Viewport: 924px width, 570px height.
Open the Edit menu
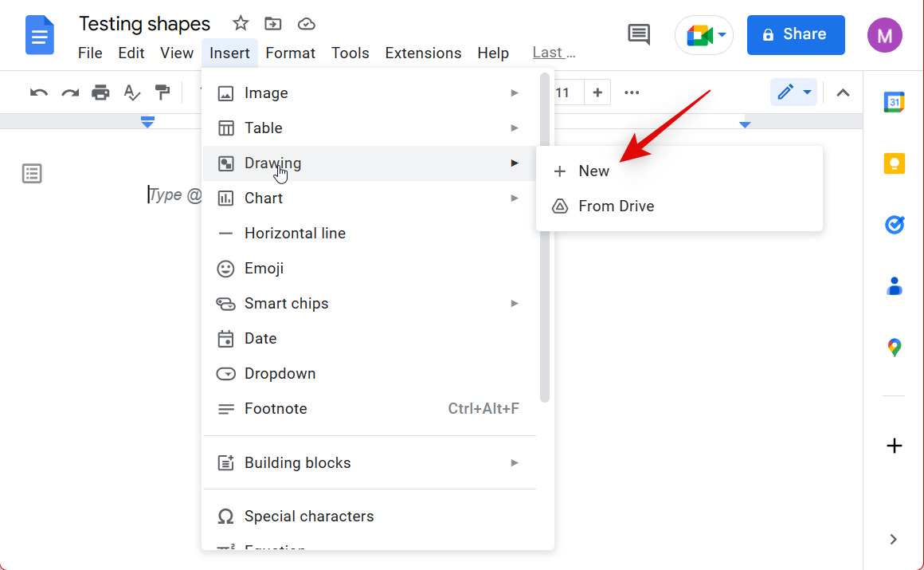[x=131, y=53]
